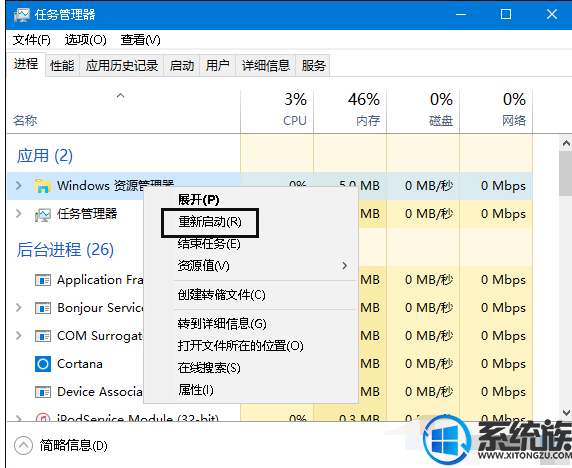This screenshot has height=468, width=572.
Task: Switch to the 应用历史记录 tab
Action: (122, 66)
